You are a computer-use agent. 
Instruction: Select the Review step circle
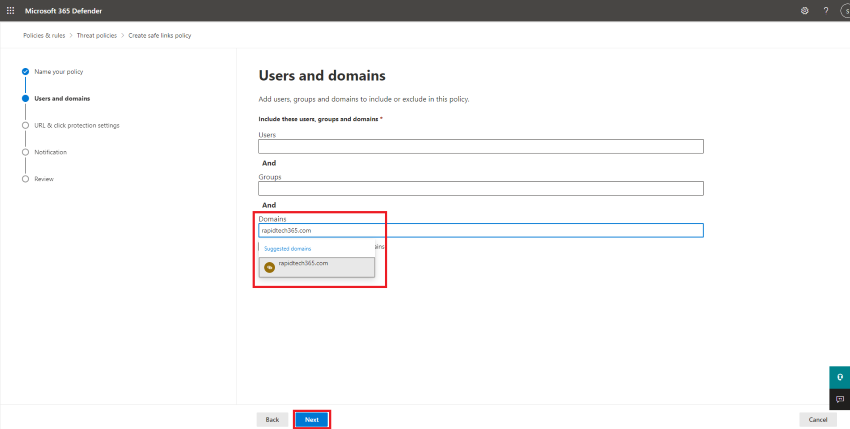(25, 179)
